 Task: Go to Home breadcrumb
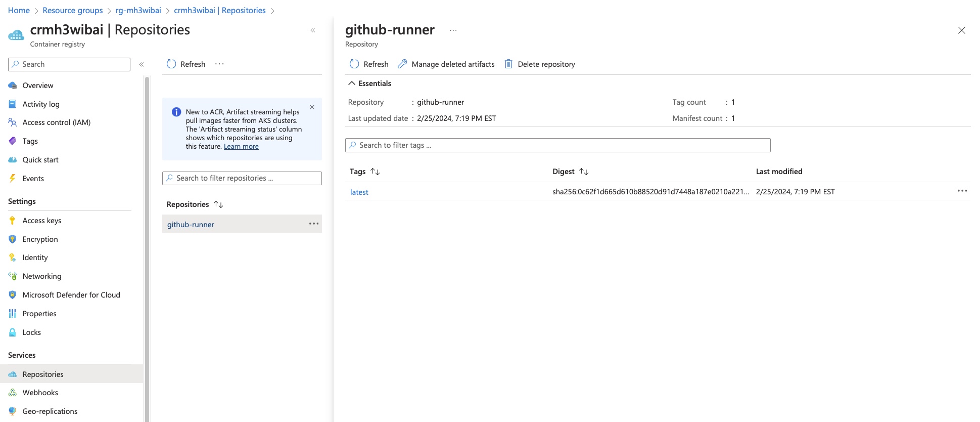(x=19, y=11)
